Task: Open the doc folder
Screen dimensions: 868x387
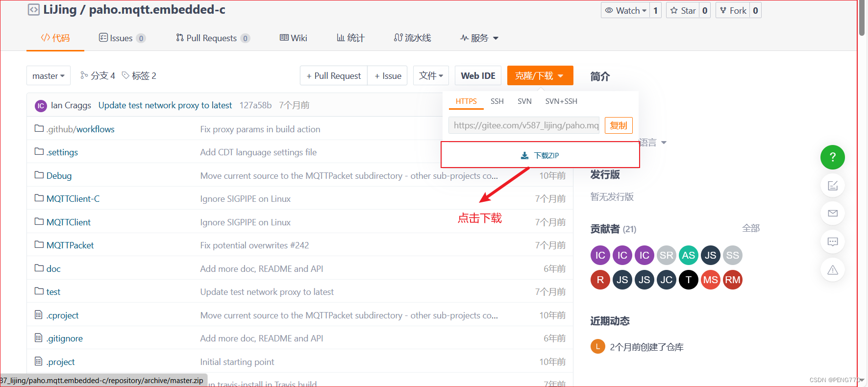Action: click(53, 268)
